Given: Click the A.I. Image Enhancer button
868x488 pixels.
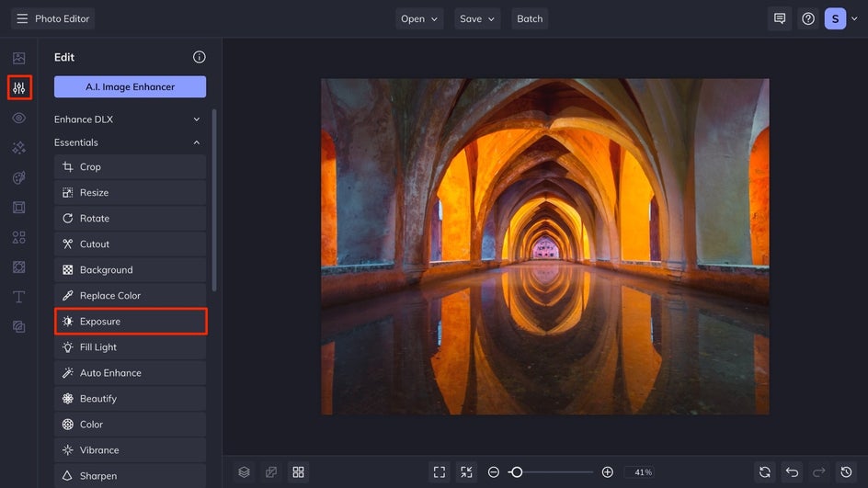Looking at the screenshot, I should pos(131,86).
